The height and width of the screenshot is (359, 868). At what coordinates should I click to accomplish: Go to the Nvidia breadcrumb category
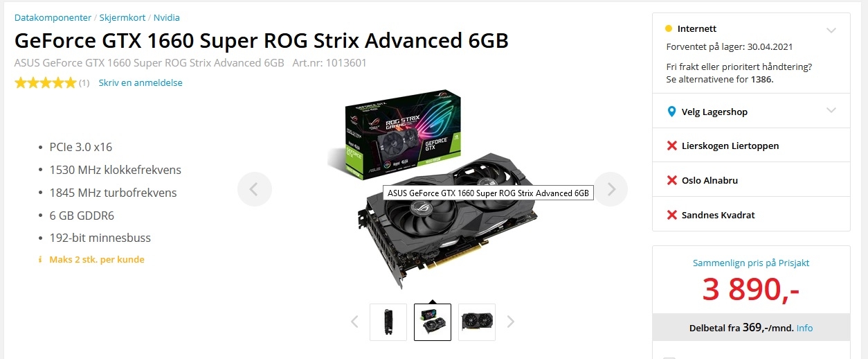(166, 17)
